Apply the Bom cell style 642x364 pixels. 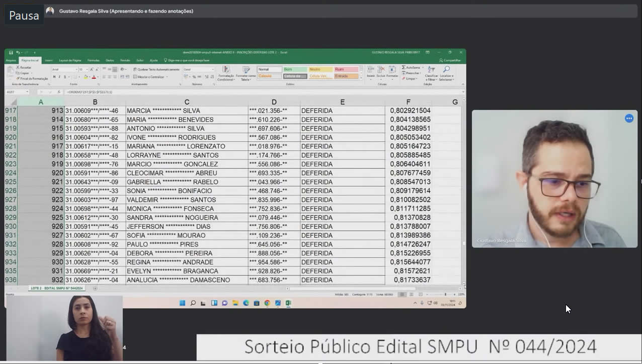pyautogui.click(x=295, y=69)
